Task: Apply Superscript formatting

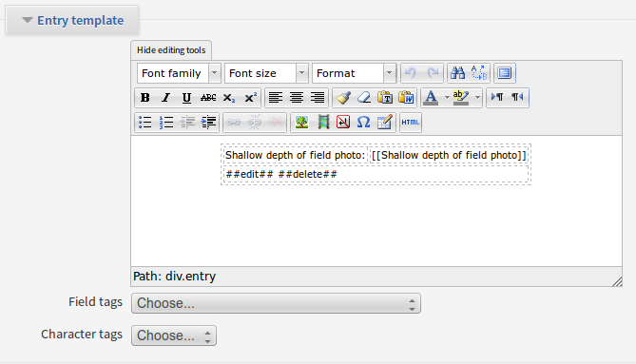Action: [x=250, y=98]
